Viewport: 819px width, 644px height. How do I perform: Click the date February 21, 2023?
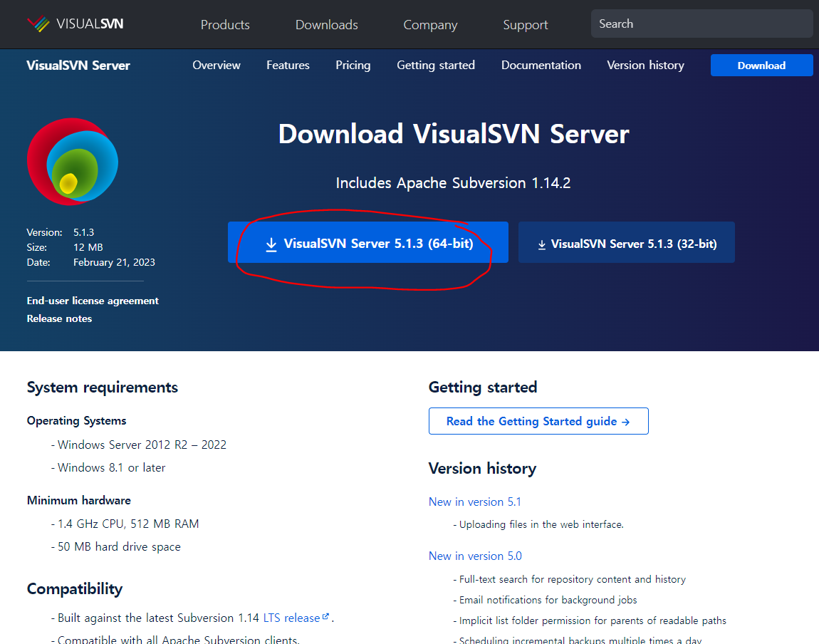(114, 262)
